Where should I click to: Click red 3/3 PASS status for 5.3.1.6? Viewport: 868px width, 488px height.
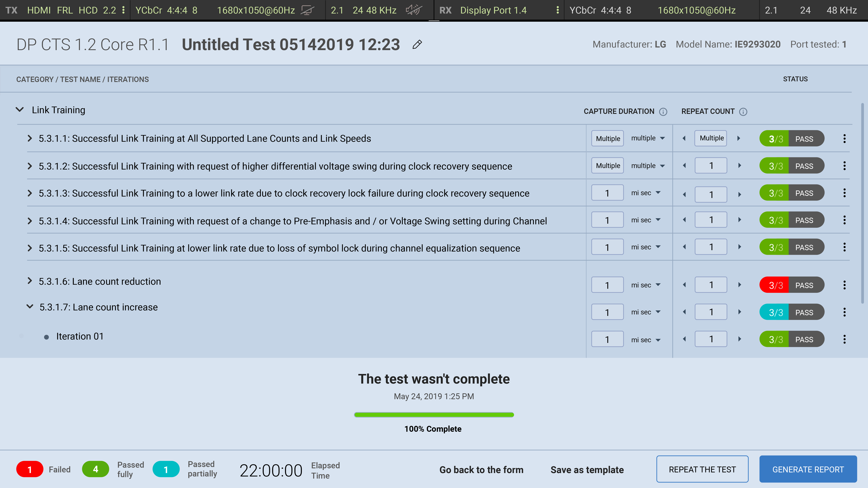(792, 285)
